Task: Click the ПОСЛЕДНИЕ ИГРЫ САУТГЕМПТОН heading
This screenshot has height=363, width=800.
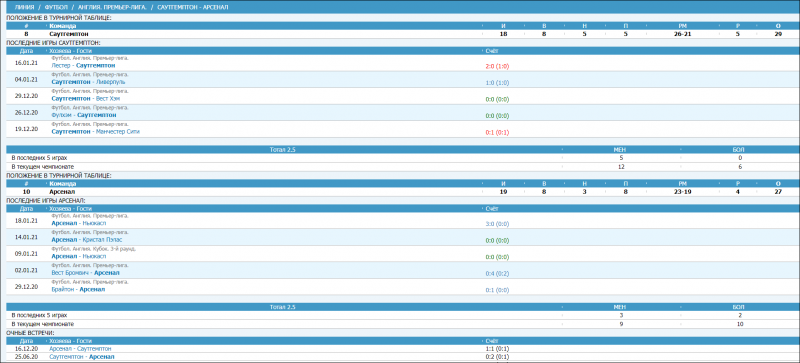Action: pos(53,42)
